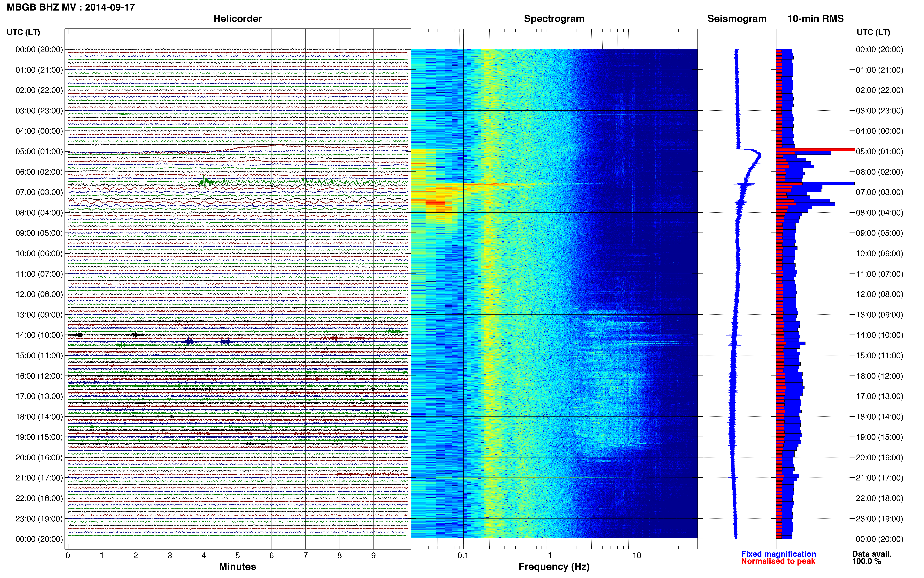
Task: Click the left '05:00 (01:00)' time label
Action: pyautogui.click(x=39, y=151)
